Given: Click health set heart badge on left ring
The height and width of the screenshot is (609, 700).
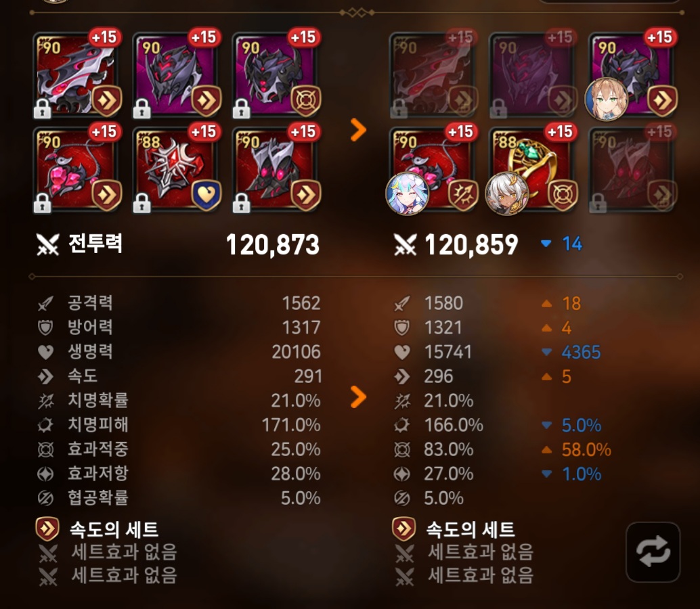Looking at the screenshot, I should (x=206, y=195).
